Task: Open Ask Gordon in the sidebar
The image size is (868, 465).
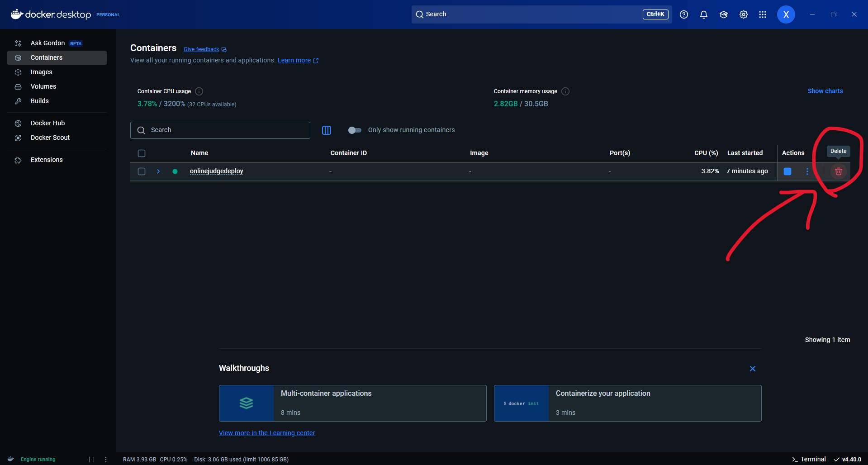Action: 57,43
